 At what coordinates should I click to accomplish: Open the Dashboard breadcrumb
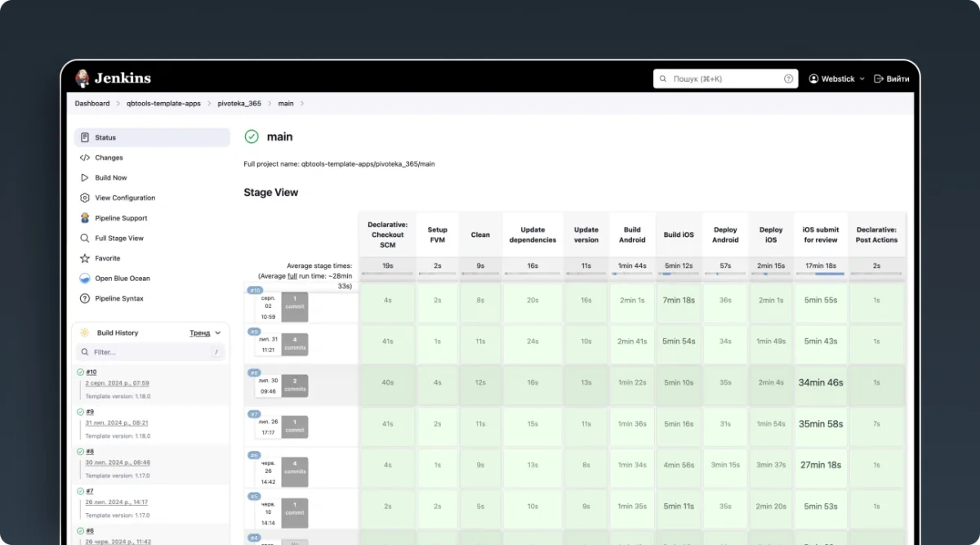click(x=92, y=104)
